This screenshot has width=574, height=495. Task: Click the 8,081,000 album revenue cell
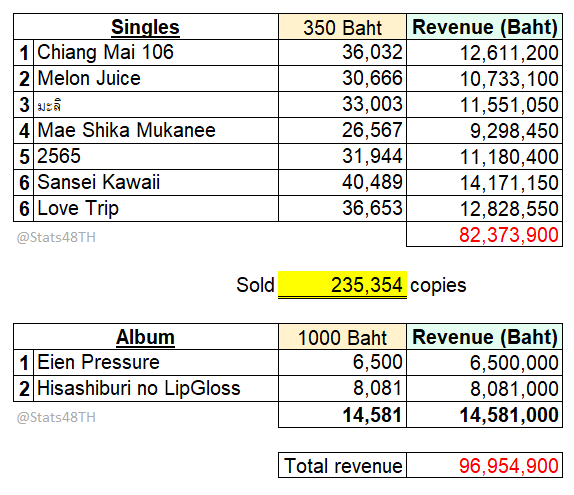click(x=484, y=388)
